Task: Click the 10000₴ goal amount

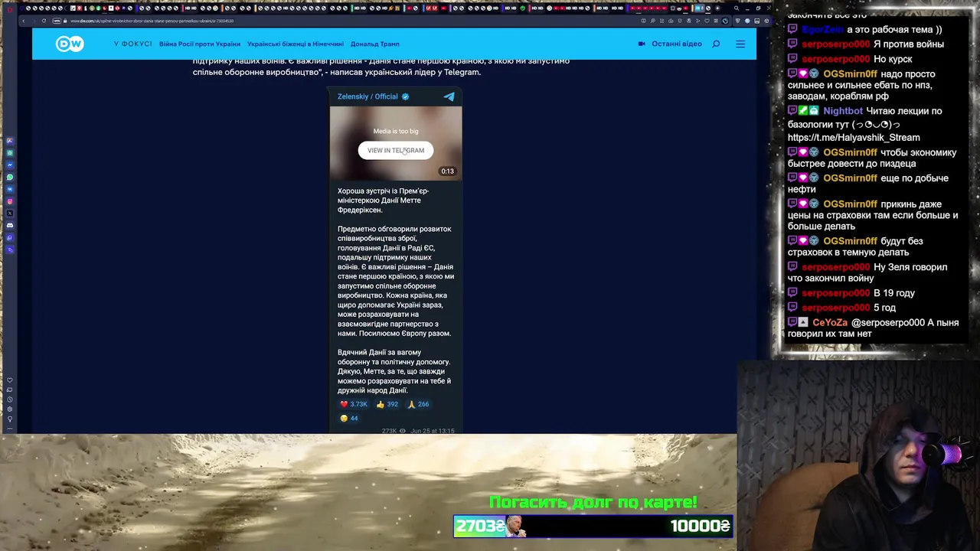Action: click(700, 526)
